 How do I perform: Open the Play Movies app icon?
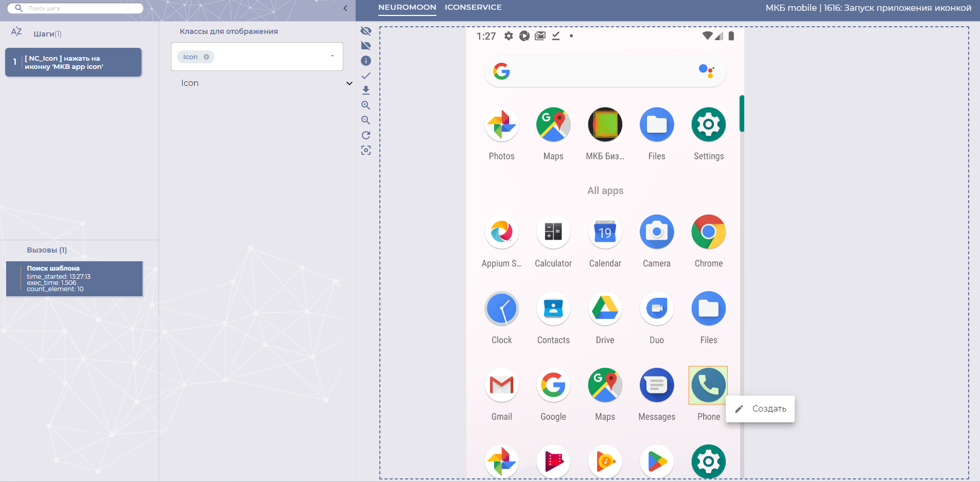point(553,461)
